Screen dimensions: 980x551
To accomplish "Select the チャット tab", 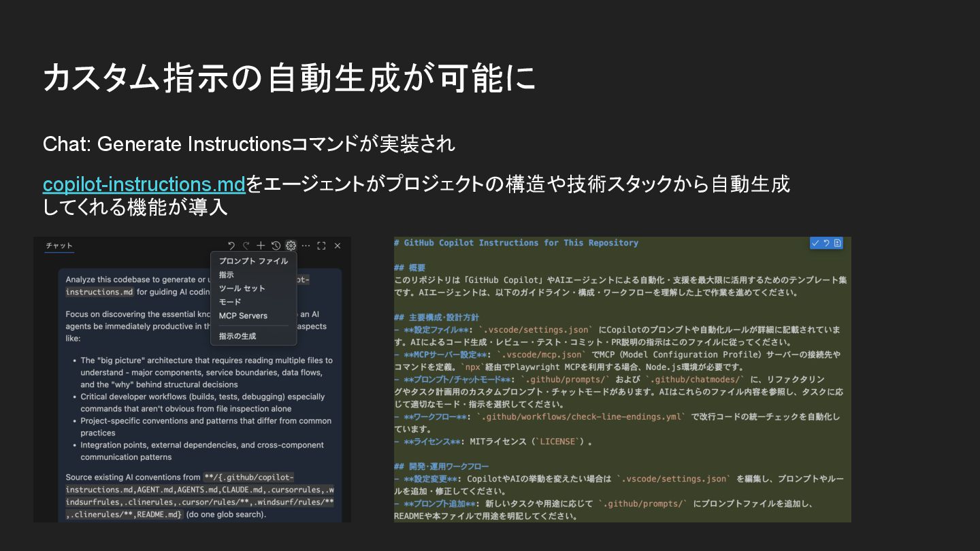I will 59,246.
